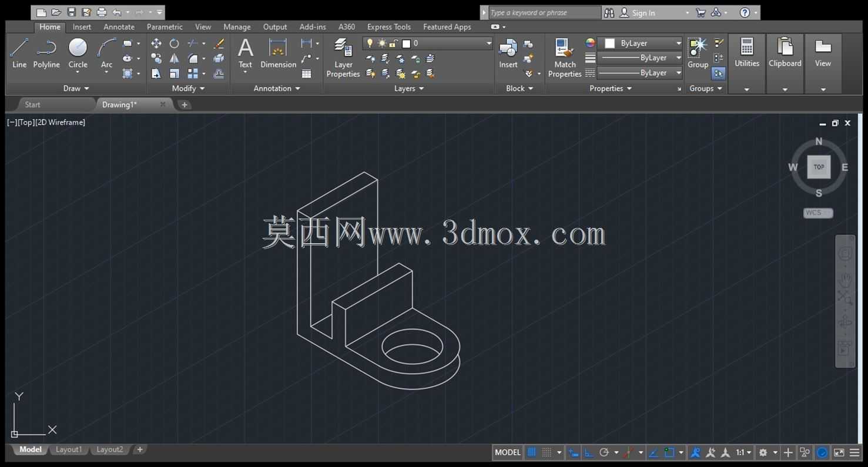Click the Move tool in Modify panel
868x467 pixels.
pyautogui.click(x=156, y=43)
